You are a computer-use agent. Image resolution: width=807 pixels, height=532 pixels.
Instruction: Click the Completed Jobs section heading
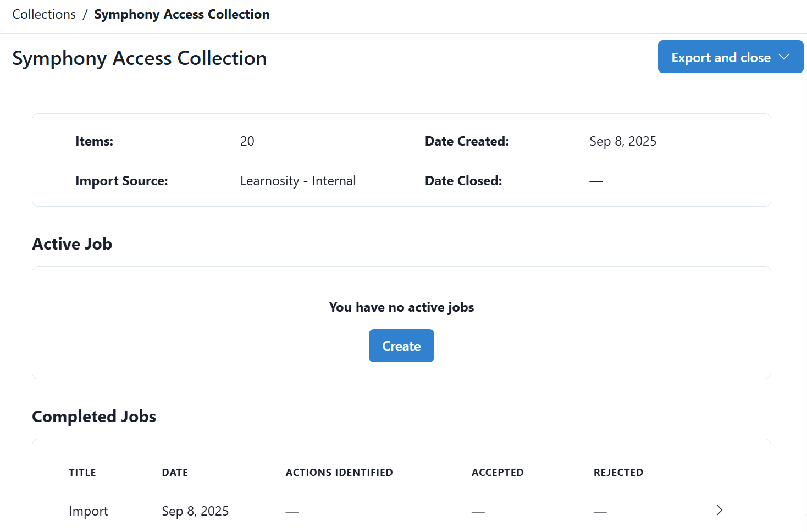(x=94, y=416)
